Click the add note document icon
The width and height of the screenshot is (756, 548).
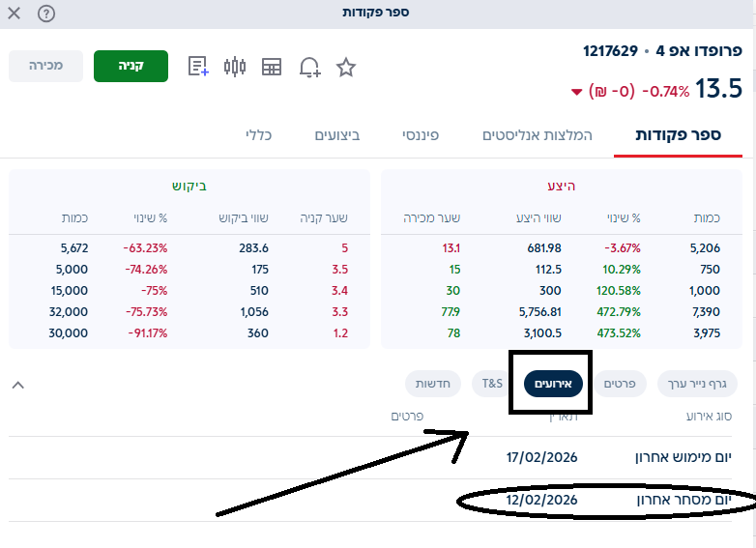pos(198,67)
